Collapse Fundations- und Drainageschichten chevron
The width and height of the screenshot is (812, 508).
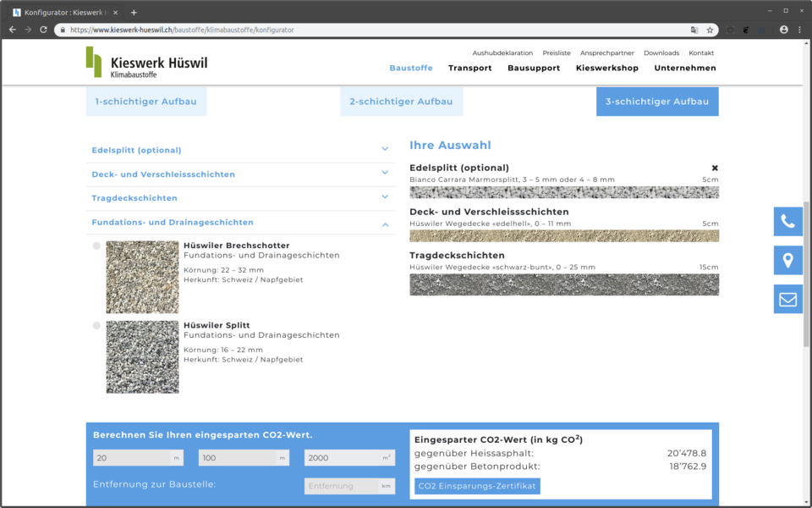coord(385,224)
